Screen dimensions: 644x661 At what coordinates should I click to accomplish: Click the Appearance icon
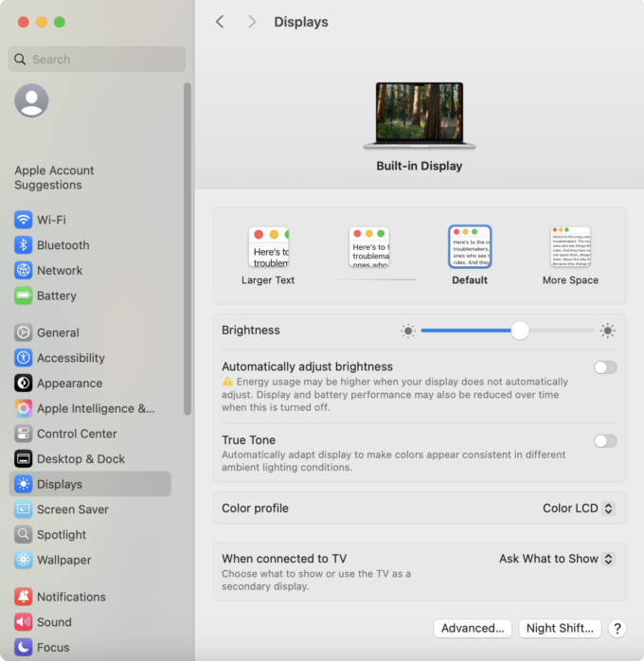coord(23,384)
